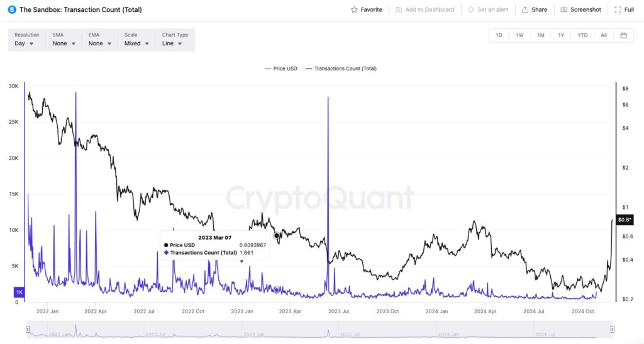
Task: Select the YTD time range
Action: click(582, 35)
